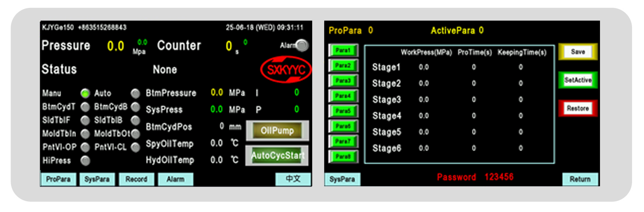Click the red Restore button
The image size is (644, 212).
(x=578, y=109)
